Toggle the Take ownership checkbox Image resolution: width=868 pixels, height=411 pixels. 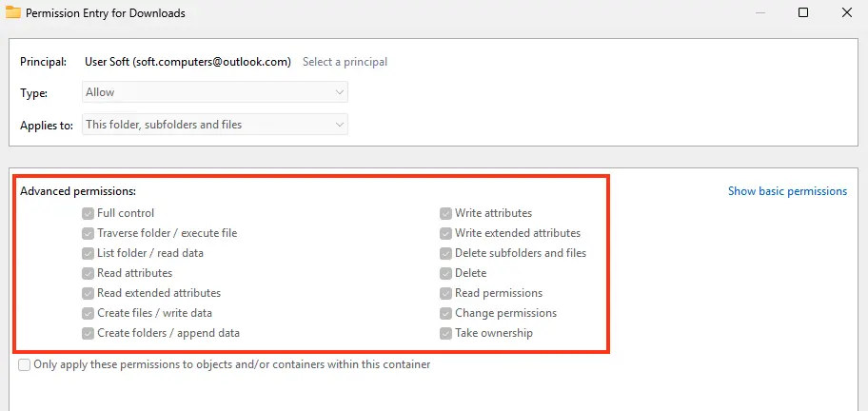tap(445, 333)
